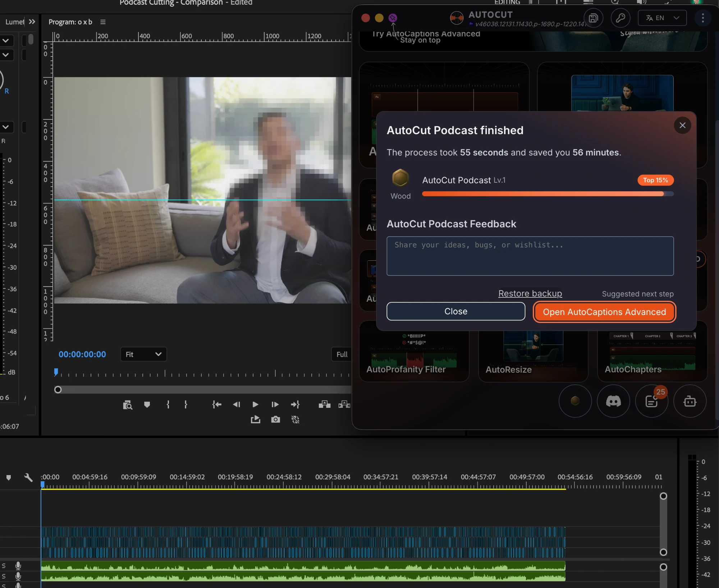Click the Mark Out bracket icon
Image resolution: width=719 pixels, height=588 pixels.
[x=186, y=405]
